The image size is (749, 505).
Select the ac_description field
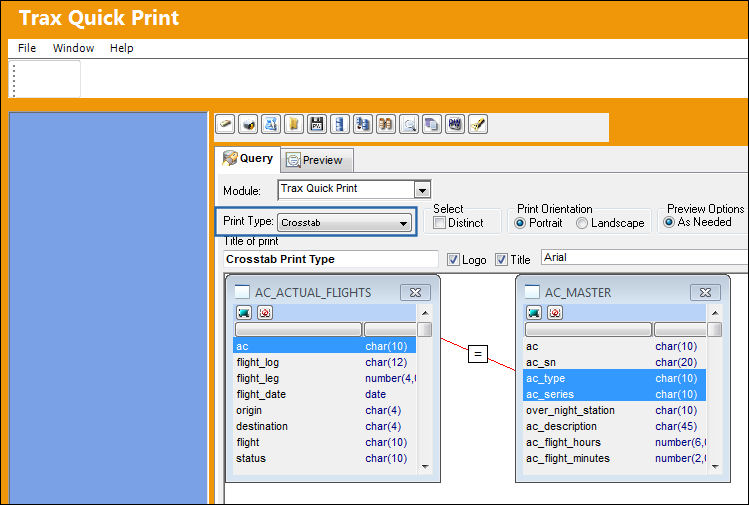click(x=615, y=426)
